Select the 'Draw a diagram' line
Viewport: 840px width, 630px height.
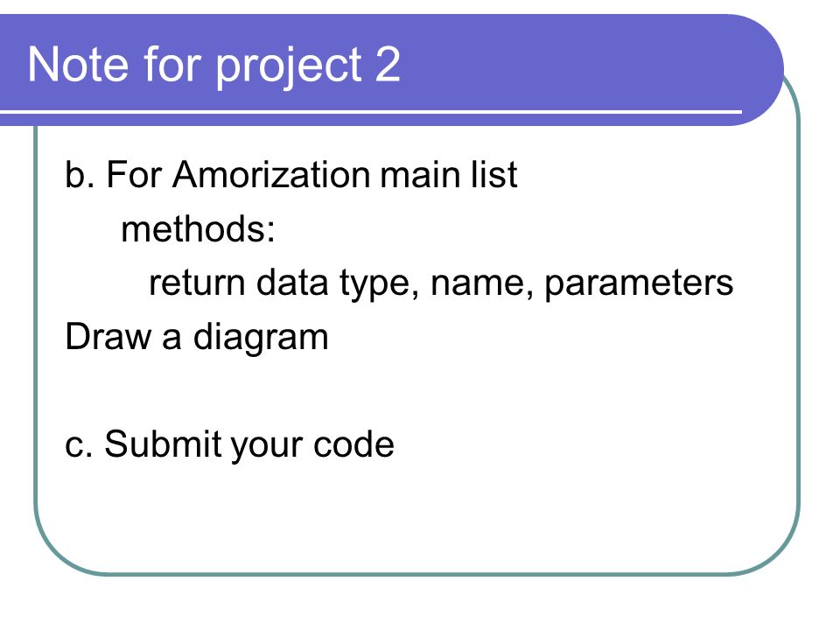click(x=197, y=338)
